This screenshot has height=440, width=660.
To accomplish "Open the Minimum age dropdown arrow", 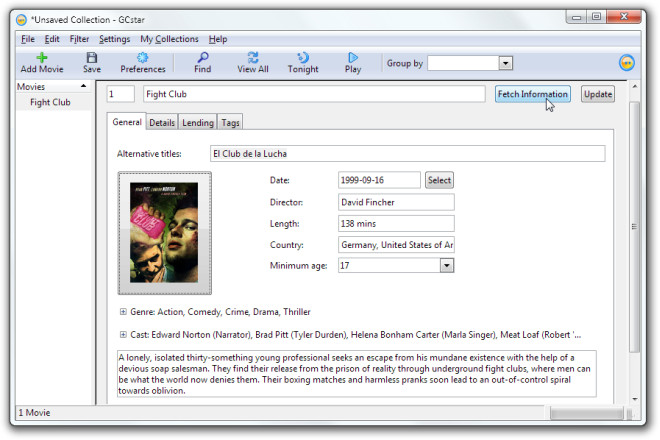I will (x=447, y=266).
